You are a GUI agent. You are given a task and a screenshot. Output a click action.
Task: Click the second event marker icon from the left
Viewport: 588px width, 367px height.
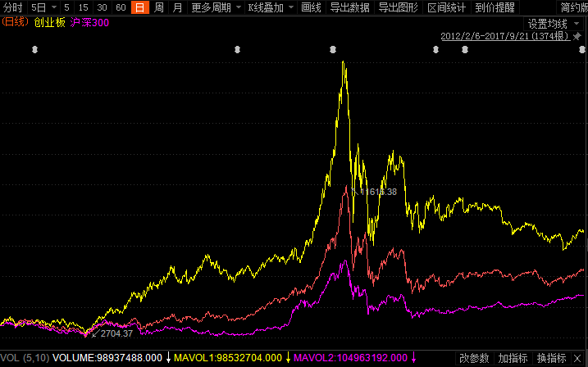click(237, 50)
